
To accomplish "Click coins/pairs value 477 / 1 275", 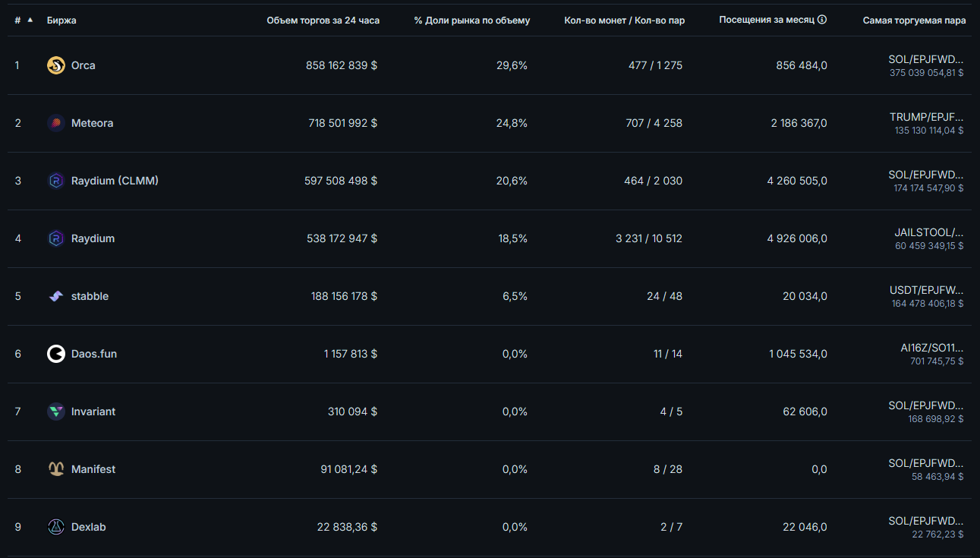I will pyautogui.click(x=655, y=65).
